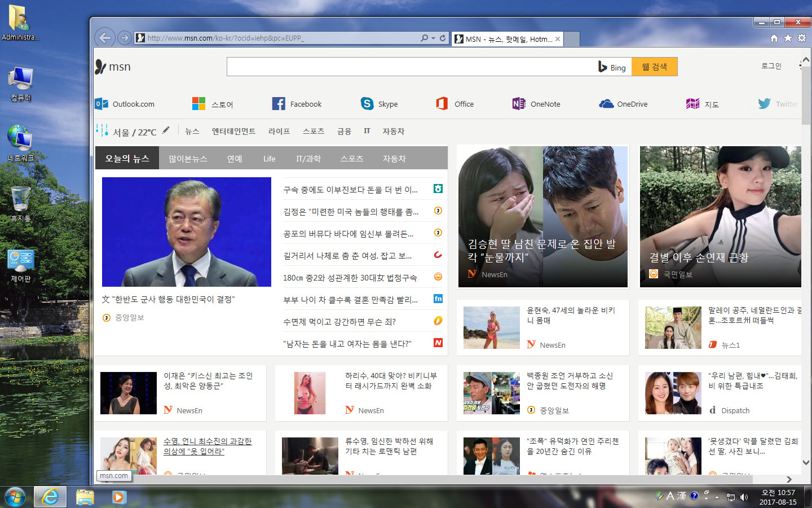This screenshot has width=812, height=508.
Task: Click the browser Home icon
Action: coord(774,38)
